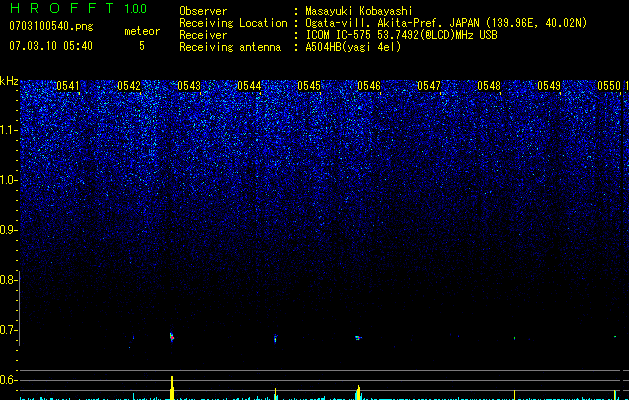Screen dimensions: 629x400
Task: Click the date stamp 07.03.10 05:40
Action: (51, 46)
